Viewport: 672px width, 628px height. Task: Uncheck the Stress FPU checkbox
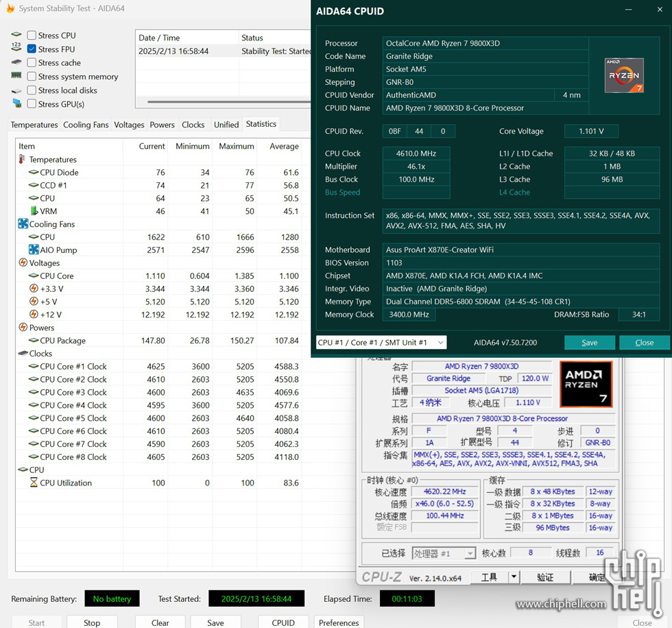click(x=32, y=49)
